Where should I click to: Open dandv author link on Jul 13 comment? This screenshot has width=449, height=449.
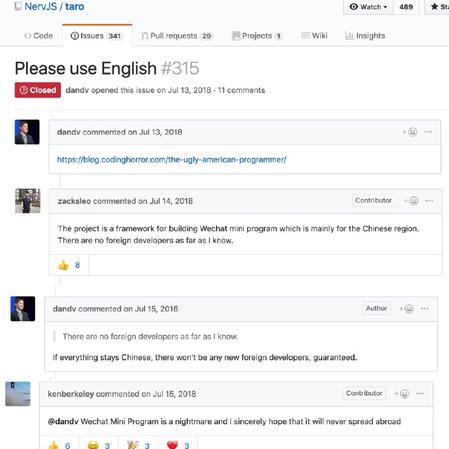(x=69, y=132)
